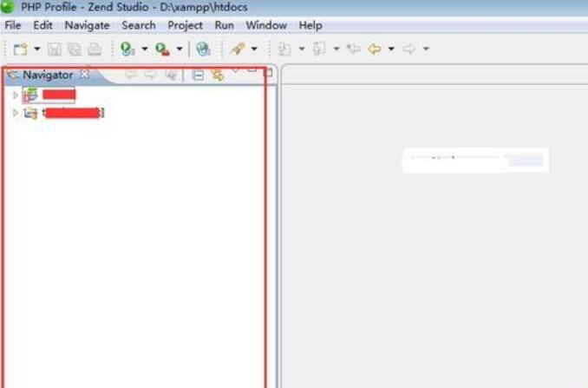Viewport: 588px width, 388px height.
Task: Open the Help menu
Action: (x=310, y=25)
